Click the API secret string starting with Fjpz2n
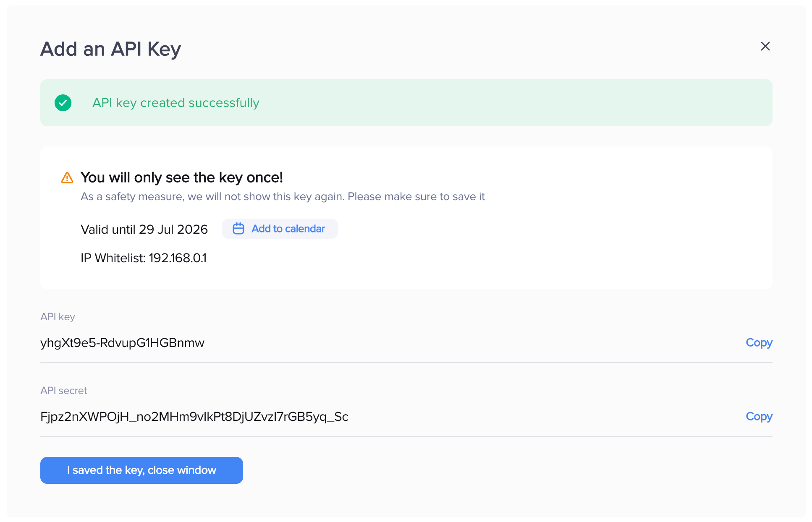812x522 pixels. tap(194, 417)
